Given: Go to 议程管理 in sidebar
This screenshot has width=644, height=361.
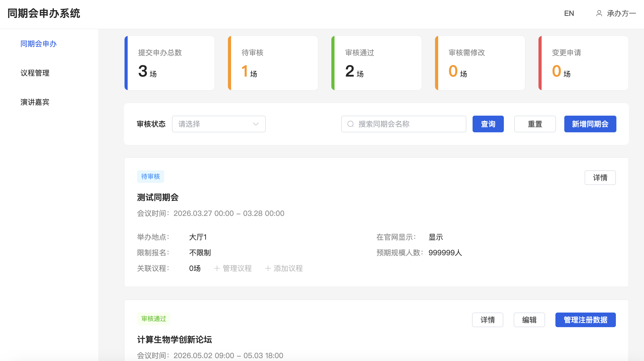Looking at the screenshot, I should click(x=35, y=73).
